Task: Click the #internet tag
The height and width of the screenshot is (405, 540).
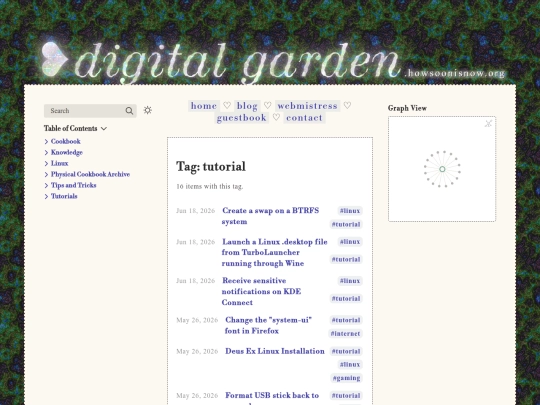Action: [x=345, y=334]
